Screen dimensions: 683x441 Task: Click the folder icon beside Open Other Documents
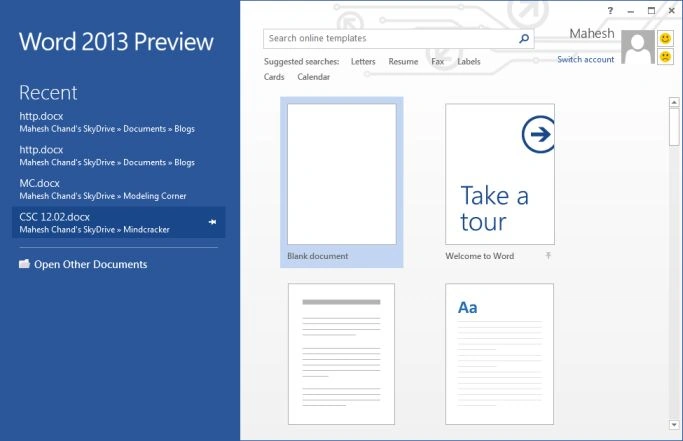click(24, 264)
